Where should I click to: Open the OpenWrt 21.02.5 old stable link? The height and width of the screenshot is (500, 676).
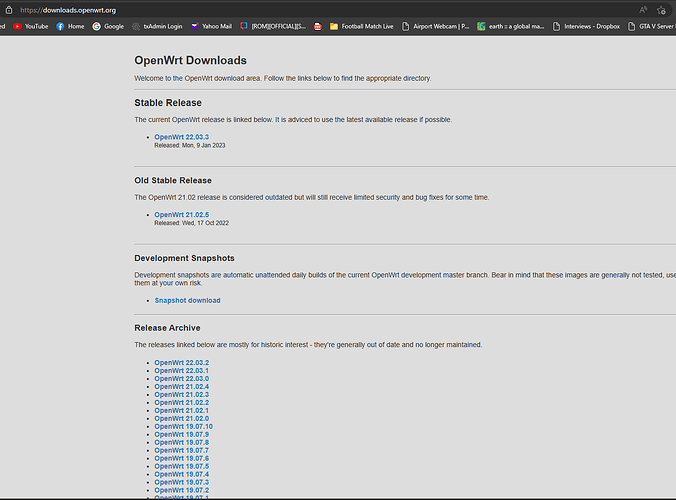(x=182, y=215)
